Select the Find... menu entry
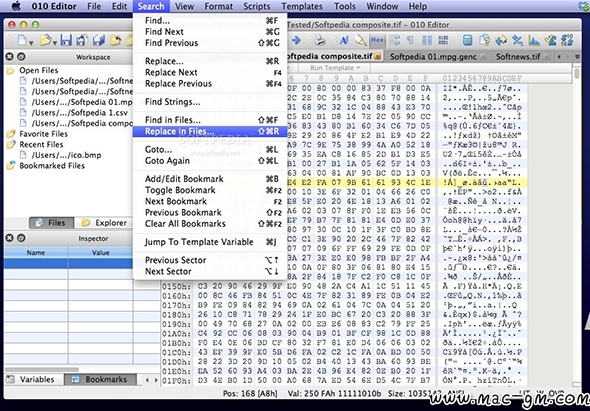The height and width of the screenshot is (411, 590). tap(210, 20)
